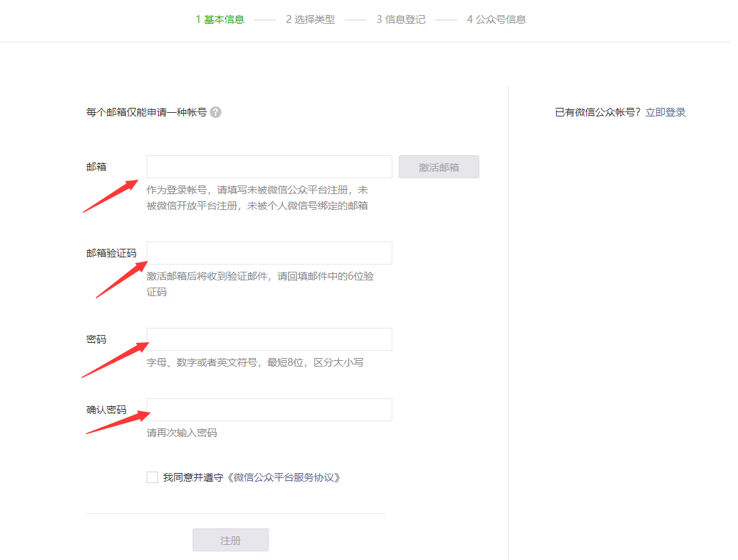Tick the 我同意并遵守 agreement checkbox
This screenshot has width=738, height=560.
tap(152, 477)
